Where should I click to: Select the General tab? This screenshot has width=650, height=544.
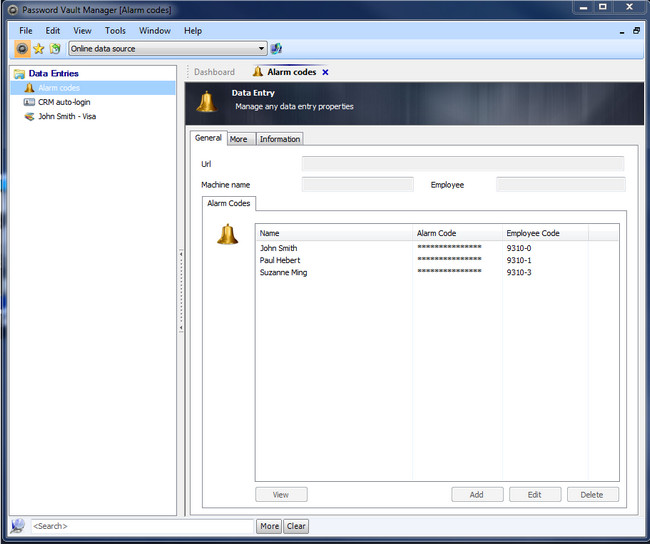pos(208,138)
